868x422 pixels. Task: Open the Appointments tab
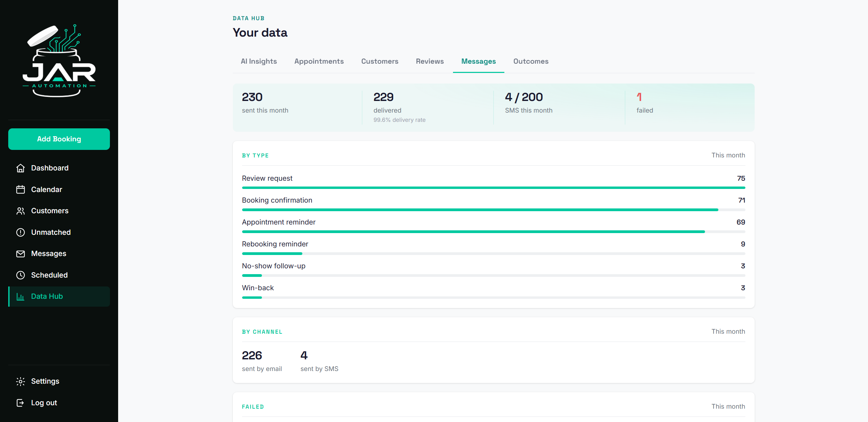coord(319,61)
